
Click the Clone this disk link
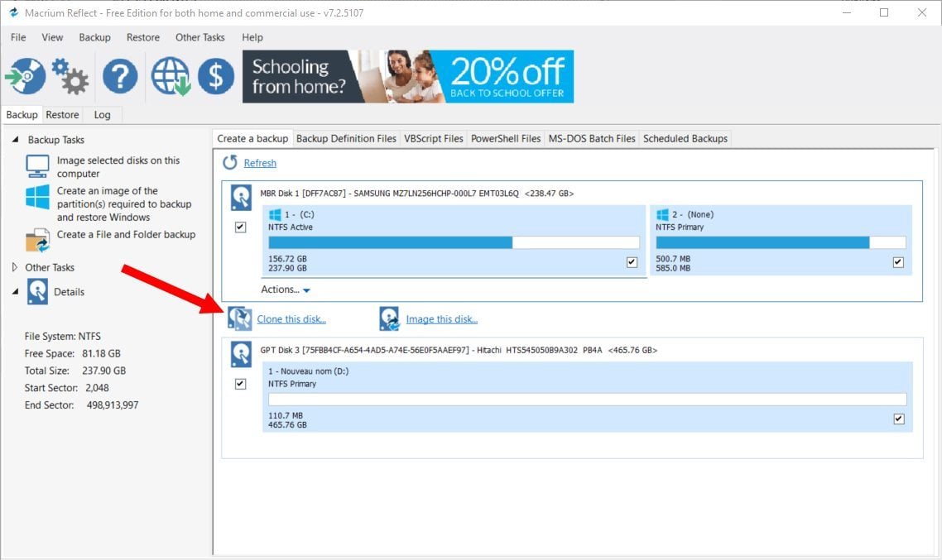[291, 318]
